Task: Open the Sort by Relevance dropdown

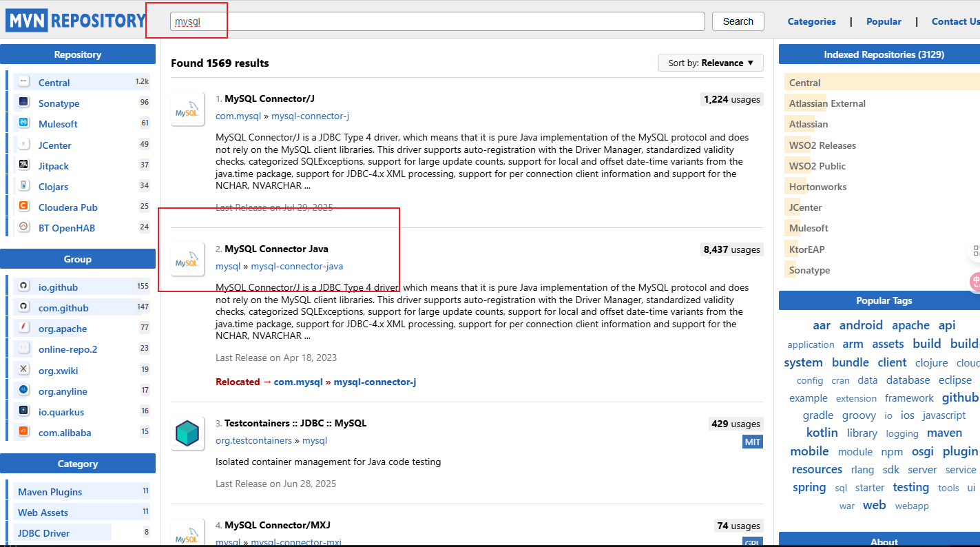Action: point(711,63)
